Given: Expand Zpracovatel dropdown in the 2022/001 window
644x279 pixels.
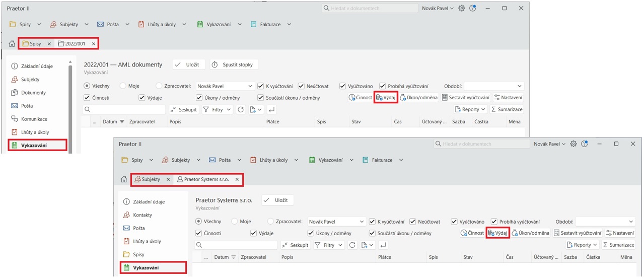Looking at the screenshot, I should [250, 86].
